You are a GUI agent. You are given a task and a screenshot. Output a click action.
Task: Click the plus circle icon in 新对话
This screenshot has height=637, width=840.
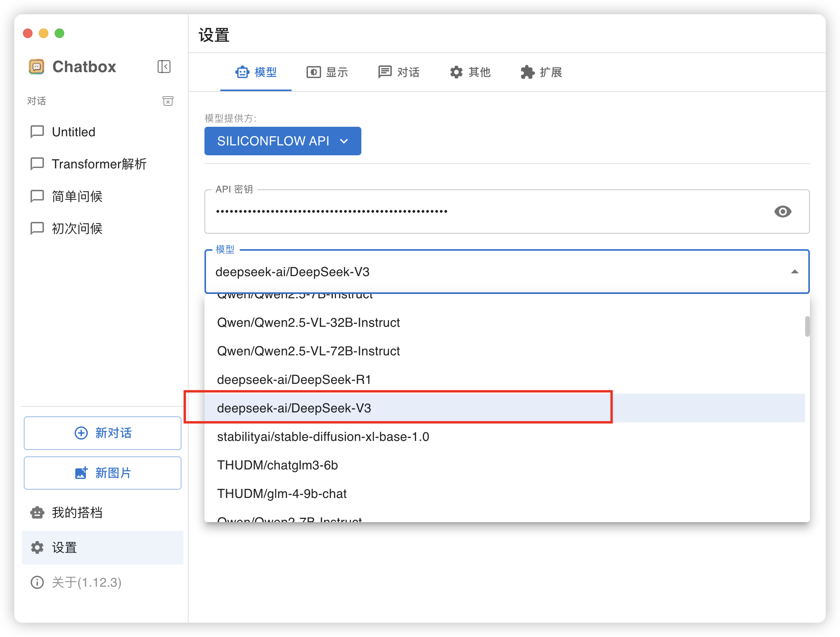point(81,433)
